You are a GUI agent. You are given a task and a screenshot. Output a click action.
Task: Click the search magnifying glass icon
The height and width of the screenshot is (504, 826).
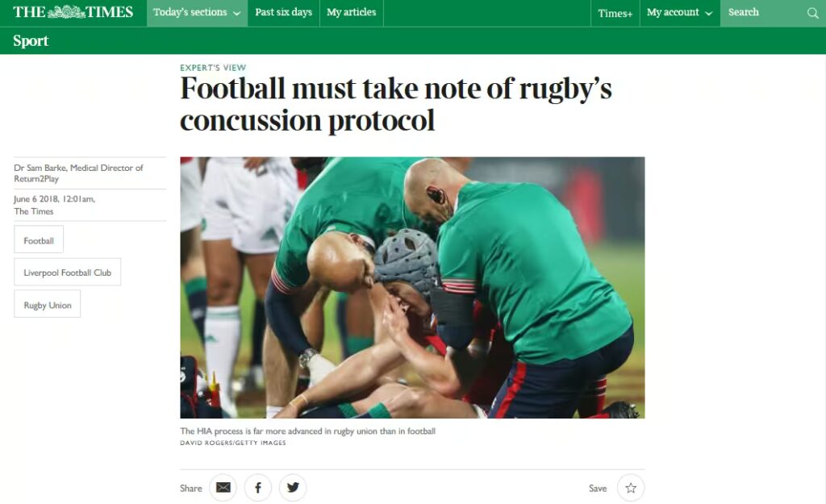click(x=812, y=13)
